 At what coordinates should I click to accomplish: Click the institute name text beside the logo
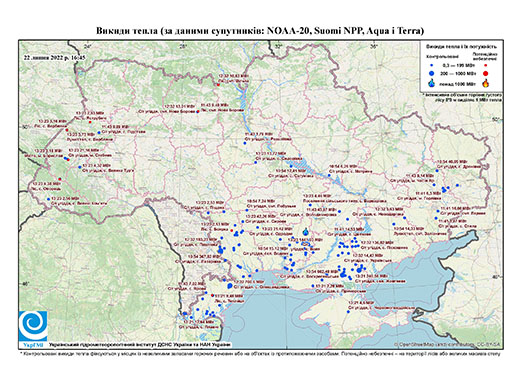(x=140, y=344)
